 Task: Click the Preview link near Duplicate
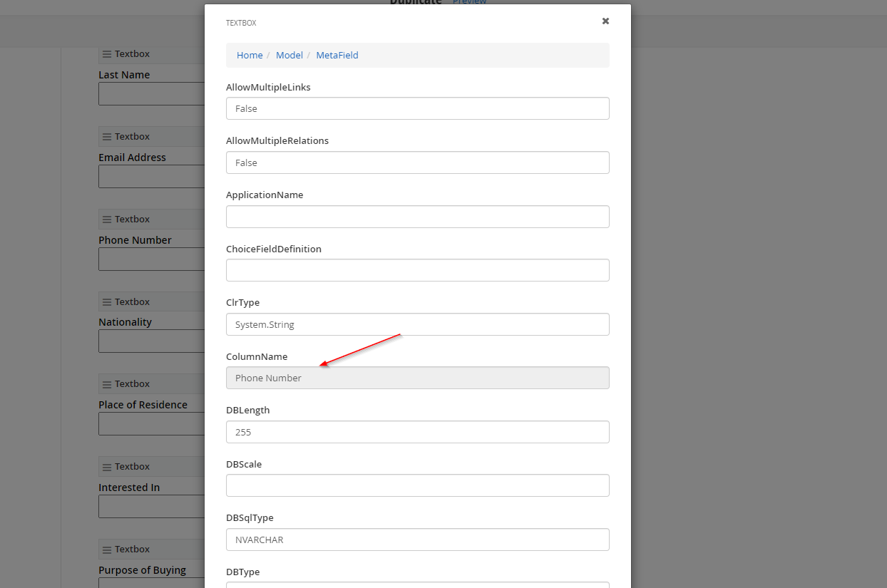coord(470,2)
